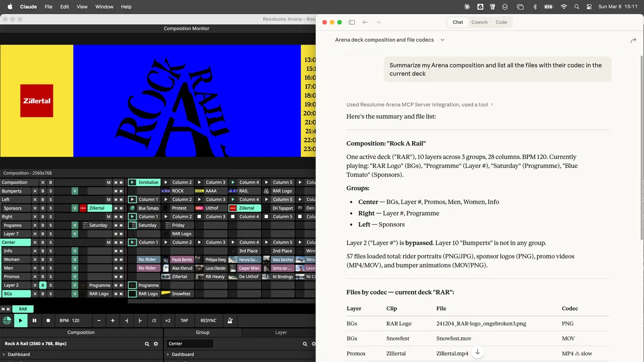The width and height of the screenshot is (644, 362).
Task: Expand Dashboard in Composition panel
Action: pos(5,354)
